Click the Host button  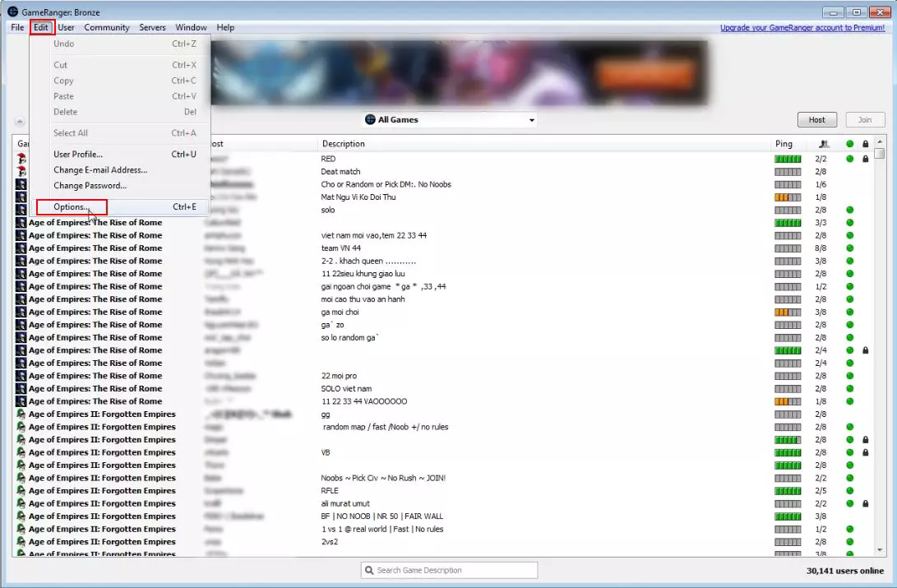pyautogui.click(x=817, y=119)
